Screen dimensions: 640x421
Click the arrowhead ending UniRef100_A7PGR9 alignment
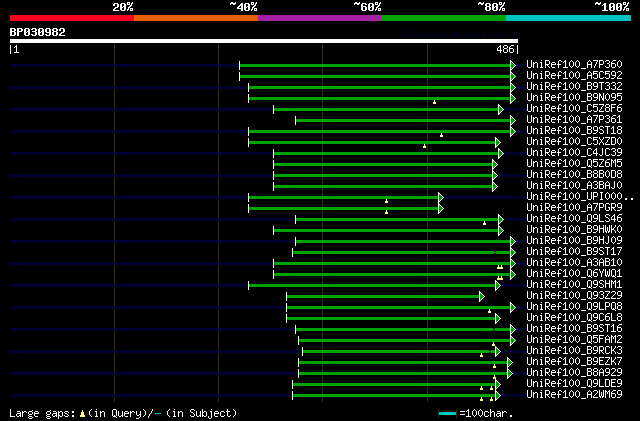pyautogui.click(x=441, y=209)
